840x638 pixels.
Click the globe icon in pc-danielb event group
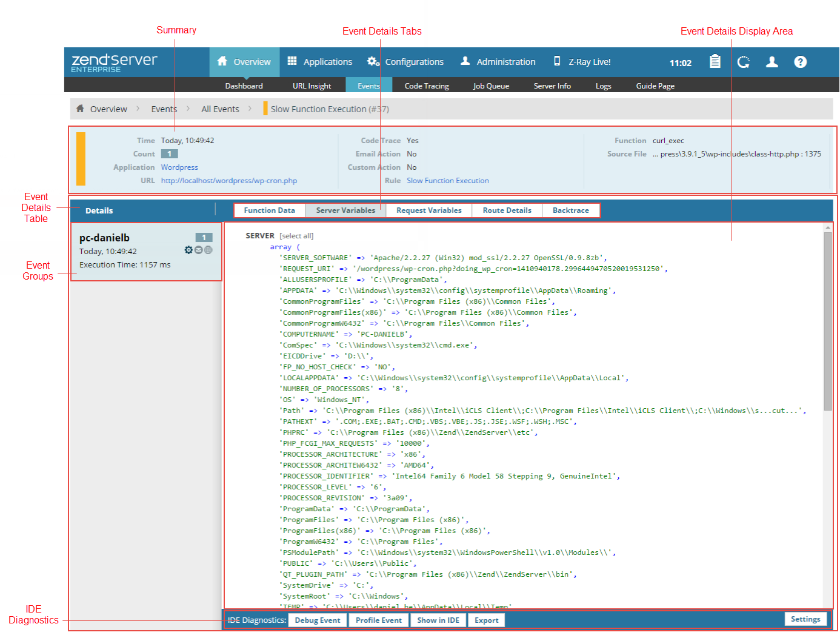click(208, 250)
